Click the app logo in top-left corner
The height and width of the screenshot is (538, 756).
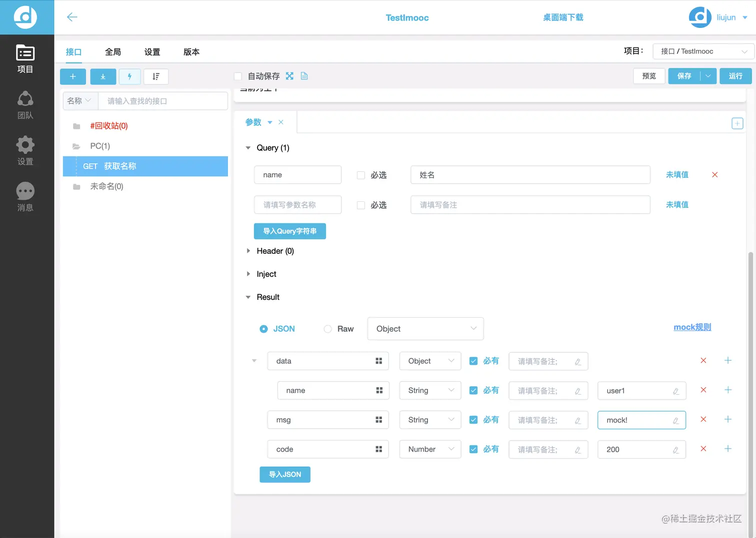pyautogui.click(x=25, y=17)
